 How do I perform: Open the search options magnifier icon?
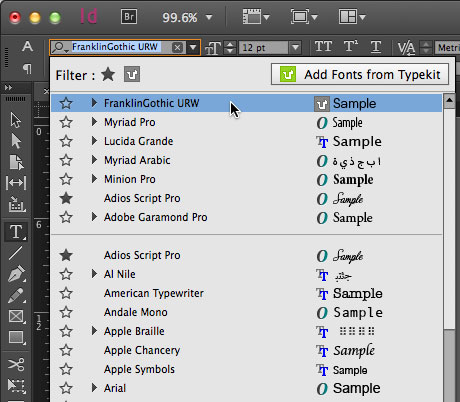click(x=60, y=47)
